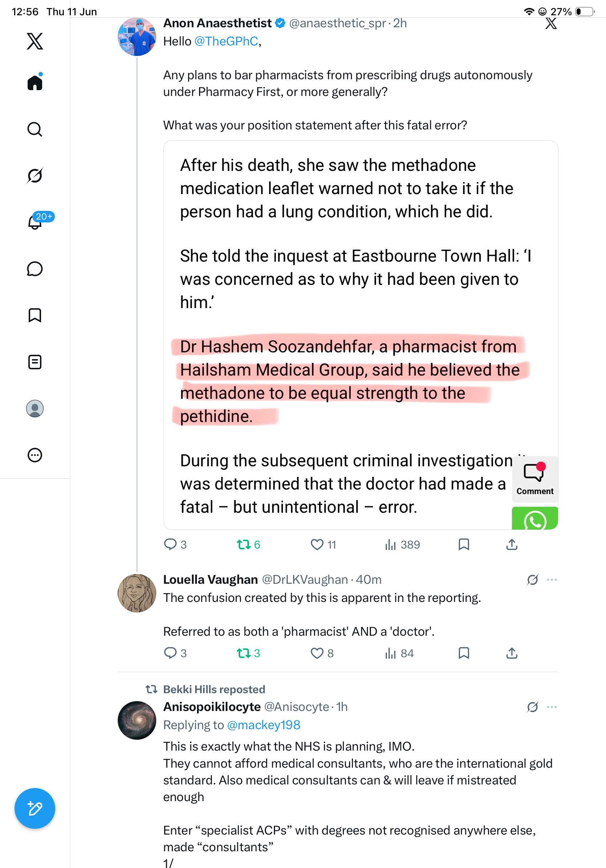The width and height of the screenshot is (606, 868).
Task: Open the Search magnifier in sidebar
Action: coord(35,129)
